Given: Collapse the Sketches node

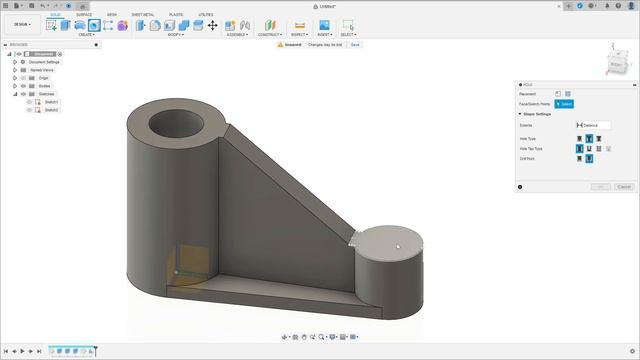Looking at the screenshot, I should [15, 94].
